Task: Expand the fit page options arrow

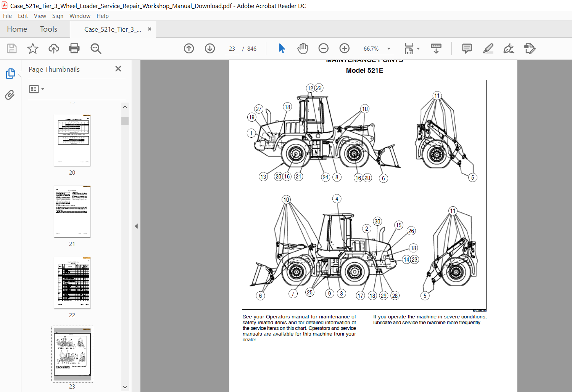Action: pos(418,48)
